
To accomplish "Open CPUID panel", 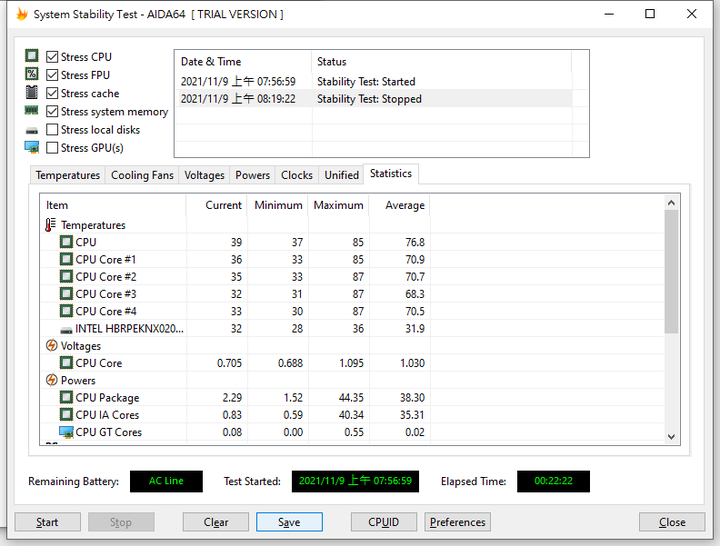I will tap(384, 522).
